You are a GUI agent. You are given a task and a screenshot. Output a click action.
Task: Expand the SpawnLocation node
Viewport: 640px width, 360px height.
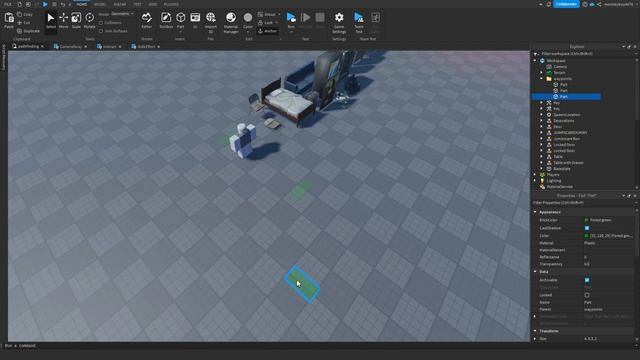(x=542, y=115)
